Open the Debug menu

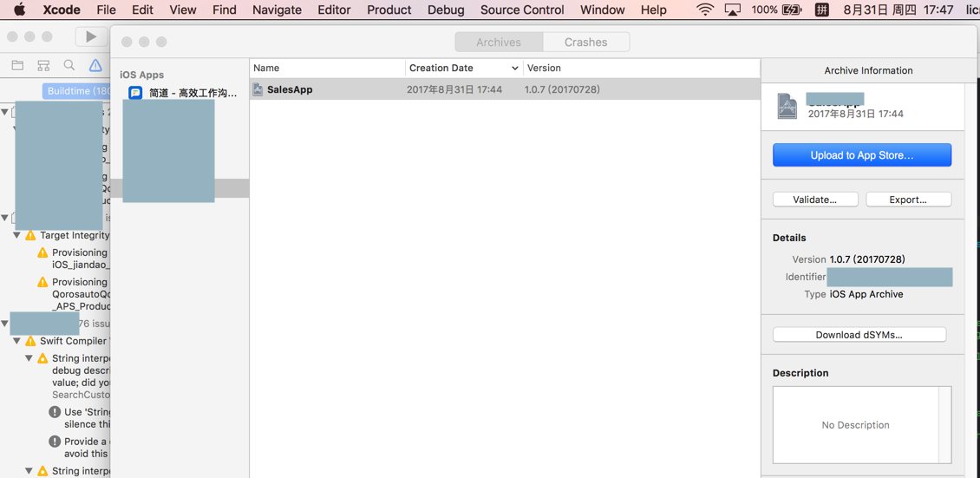(447, 10)
